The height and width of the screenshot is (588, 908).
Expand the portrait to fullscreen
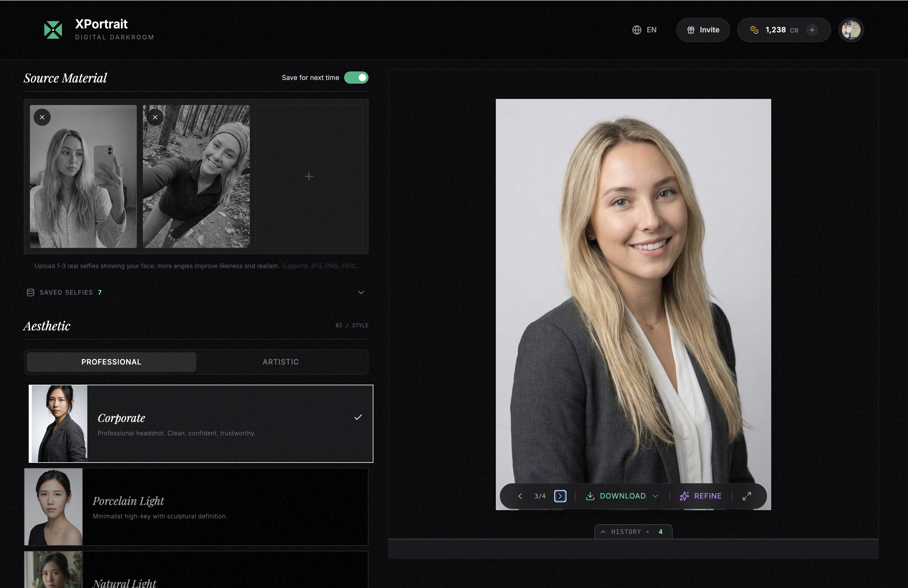(x=746, y=496)
